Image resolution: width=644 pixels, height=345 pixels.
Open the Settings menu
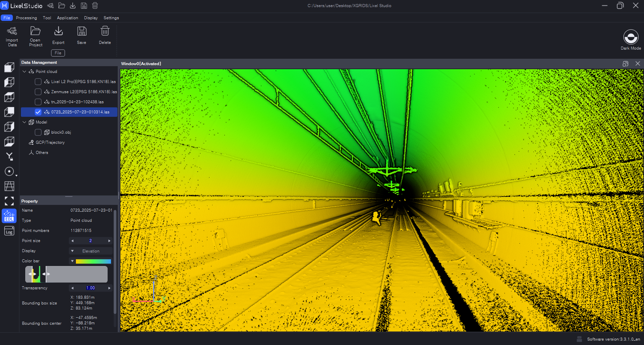(x=111, y=18)
